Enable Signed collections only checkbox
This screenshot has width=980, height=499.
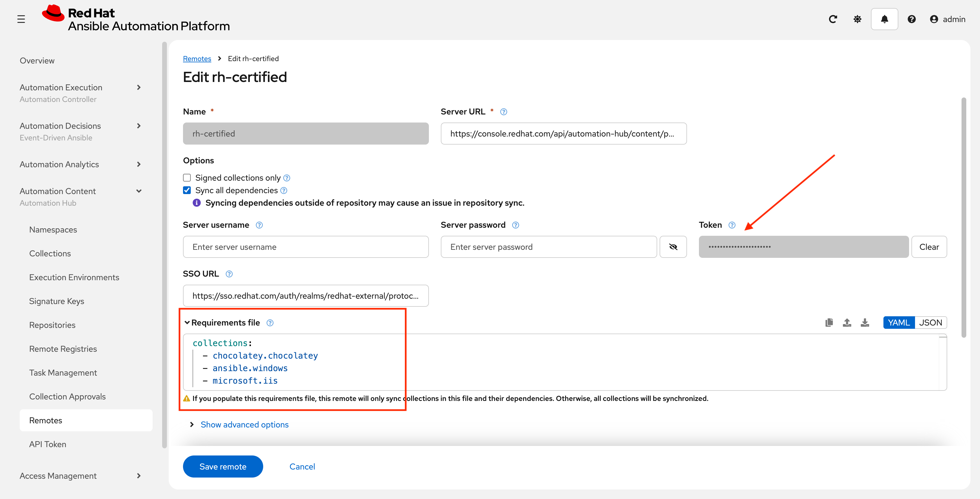point(187,178)
